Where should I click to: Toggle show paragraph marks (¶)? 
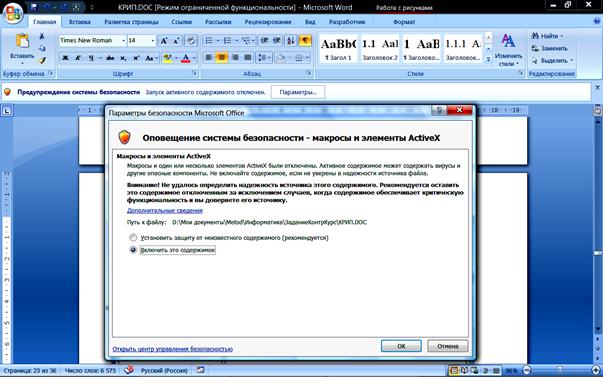coord(305,40)
